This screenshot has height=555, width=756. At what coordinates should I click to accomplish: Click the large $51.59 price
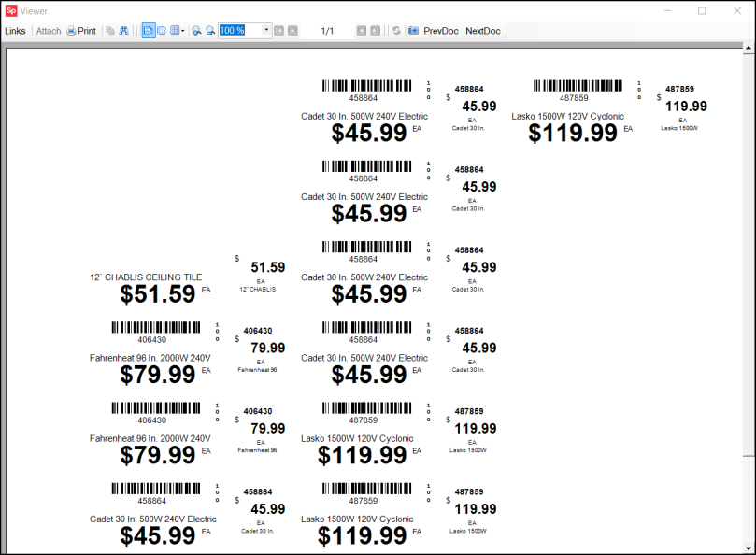coord(158,294)
